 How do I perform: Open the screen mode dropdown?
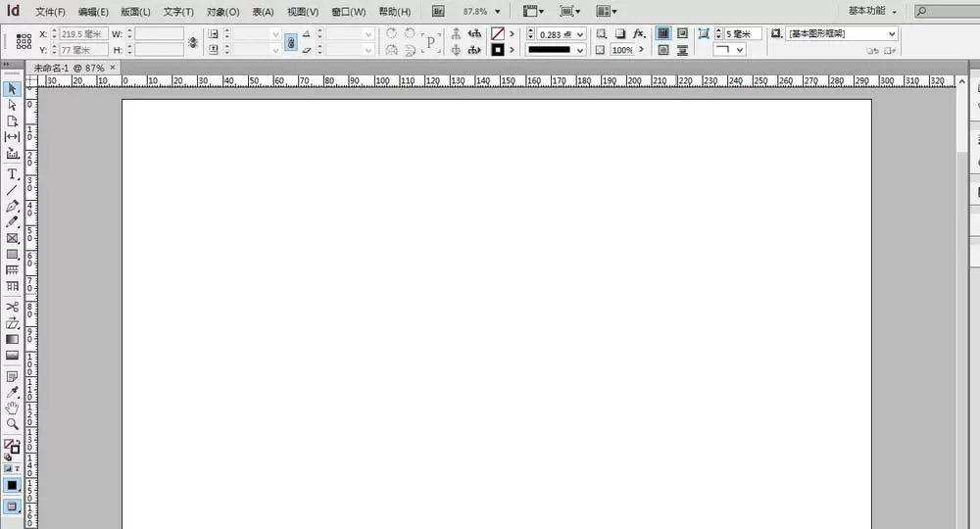(570, 11)
